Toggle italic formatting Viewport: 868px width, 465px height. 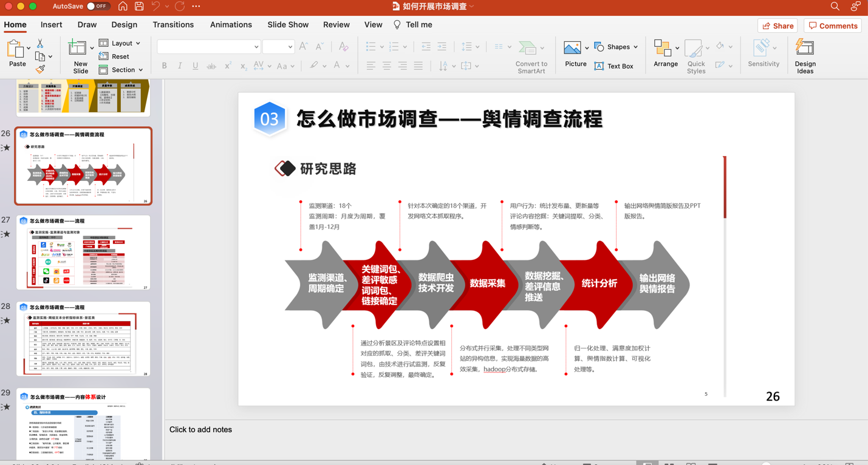[180, 66]
